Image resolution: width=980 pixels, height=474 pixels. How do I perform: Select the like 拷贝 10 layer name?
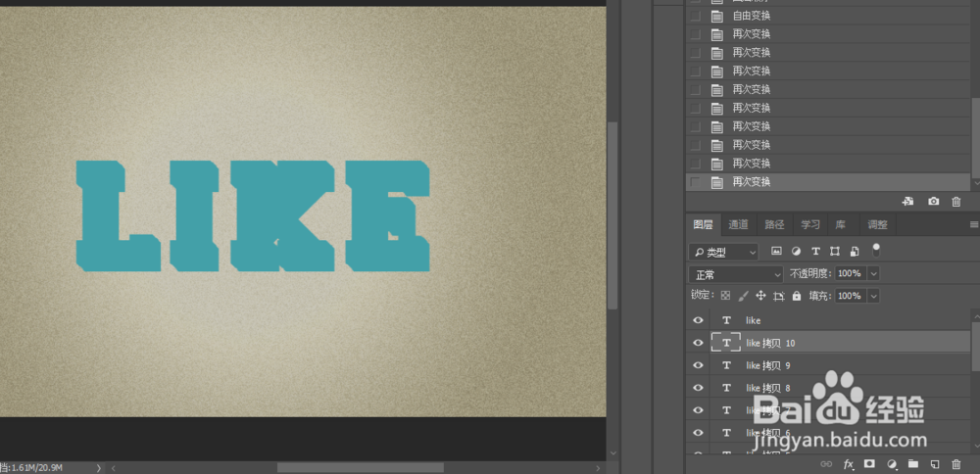(x=770, y=343)
